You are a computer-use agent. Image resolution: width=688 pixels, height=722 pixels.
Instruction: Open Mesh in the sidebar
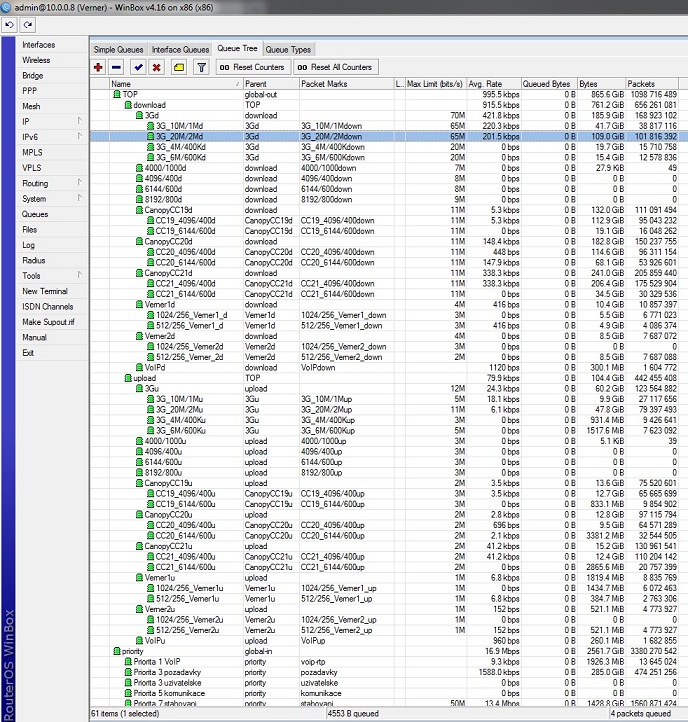[31, 106]
